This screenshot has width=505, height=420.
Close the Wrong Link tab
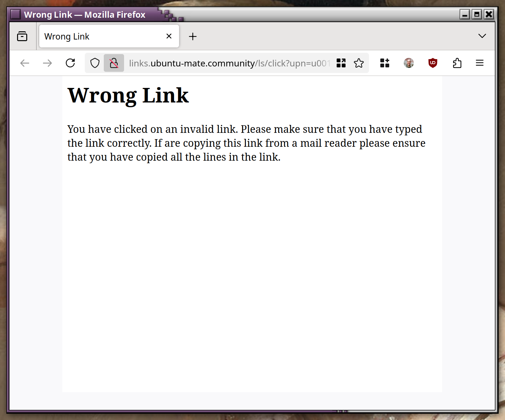(169, 36)
